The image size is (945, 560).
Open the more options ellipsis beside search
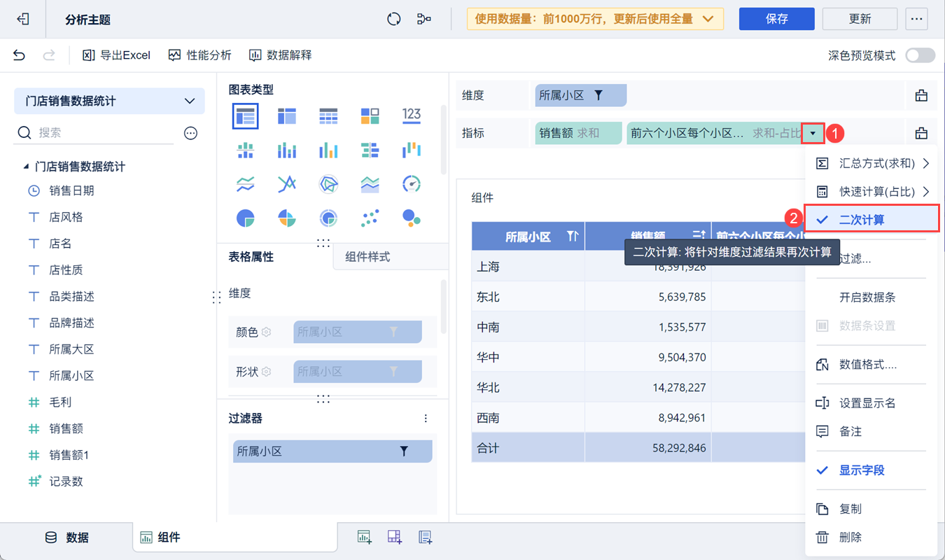coord(190,133)
